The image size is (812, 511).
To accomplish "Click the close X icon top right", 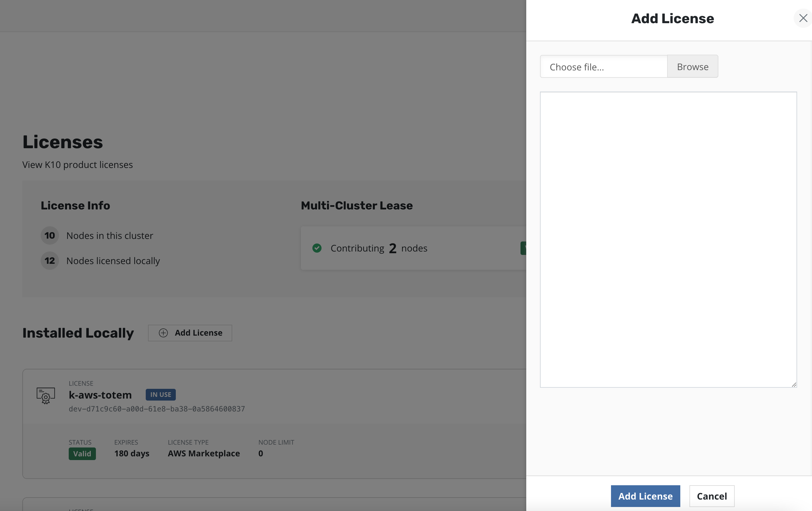I will pos(803,18).
